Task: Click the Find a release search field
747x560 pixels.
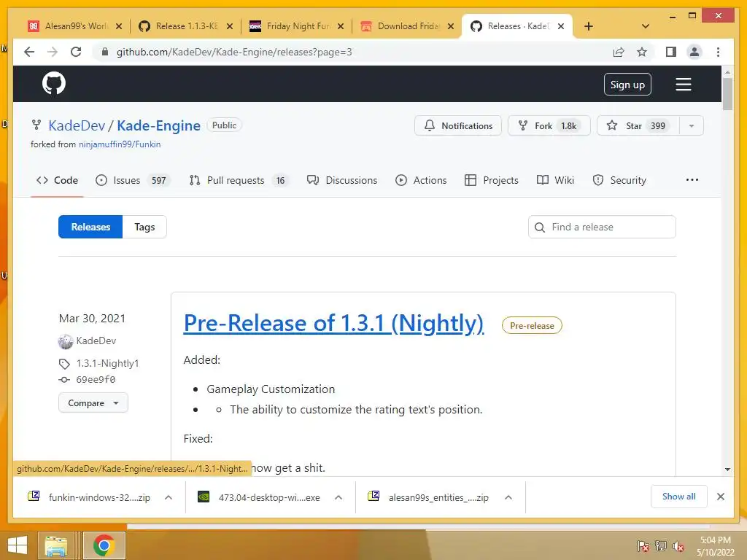Action: coord(602,227)
